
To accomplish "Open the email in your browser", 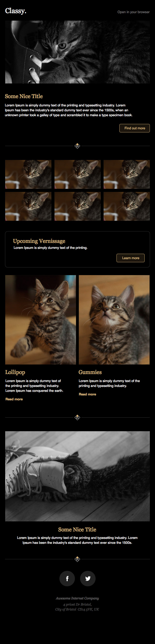I will point(134,12).
